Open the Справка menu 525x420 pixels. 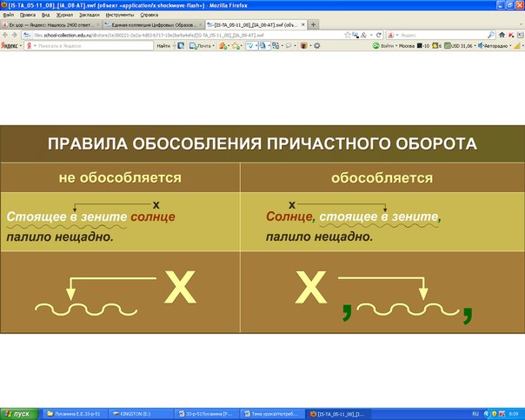pos(149,15)
